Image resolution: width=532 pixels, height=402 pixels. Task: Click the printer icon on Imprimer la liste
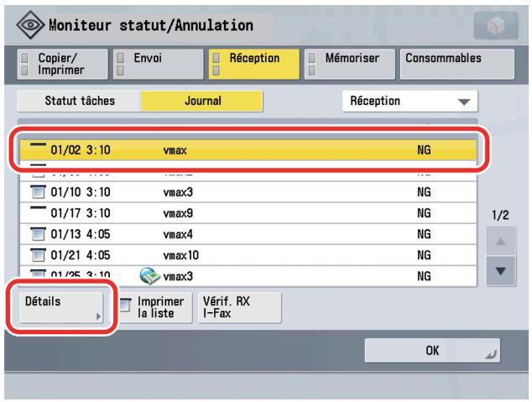tap(126, 305)
